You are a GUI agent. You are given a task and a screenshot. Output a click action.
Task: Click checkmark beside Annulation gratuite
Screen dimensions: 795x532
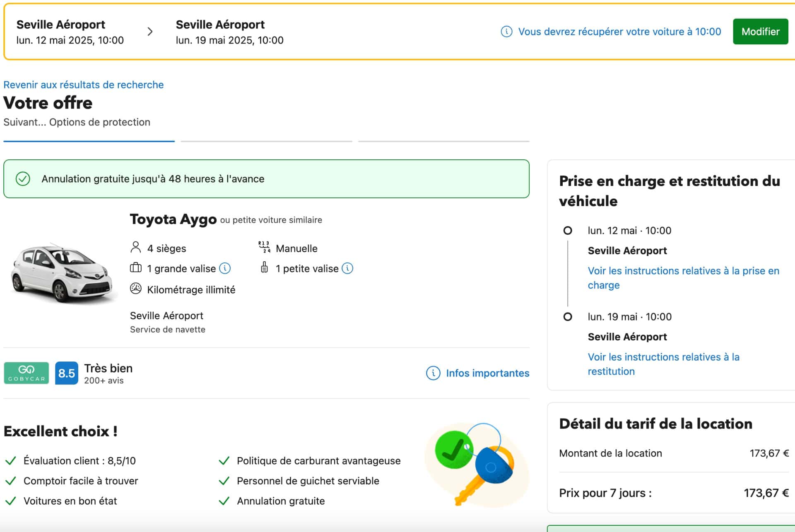(x=224, y=501)
